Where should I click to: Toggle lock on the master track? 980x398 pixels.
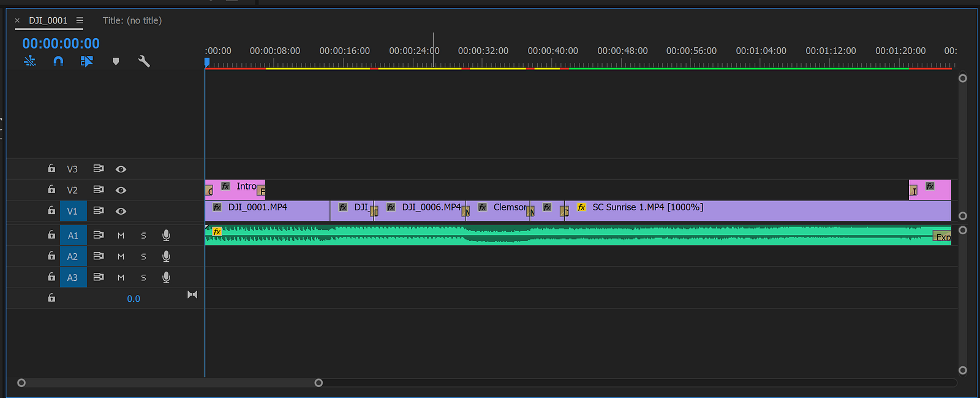51,298
